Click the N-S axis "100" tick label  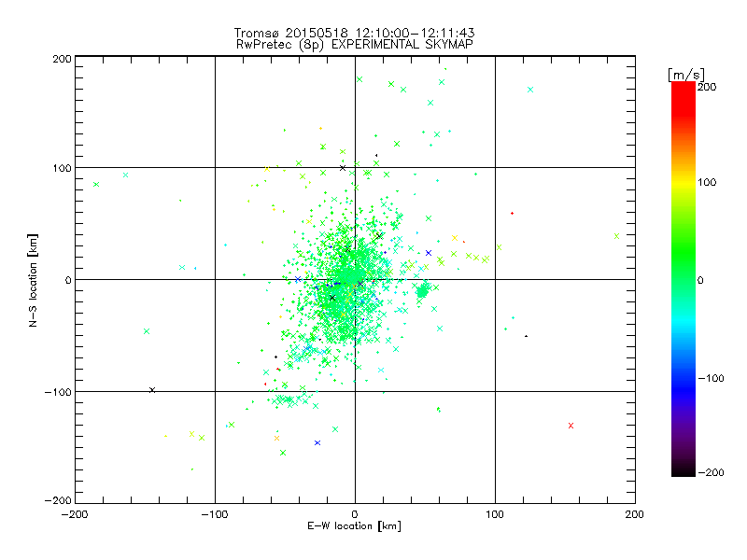point(62,168)
